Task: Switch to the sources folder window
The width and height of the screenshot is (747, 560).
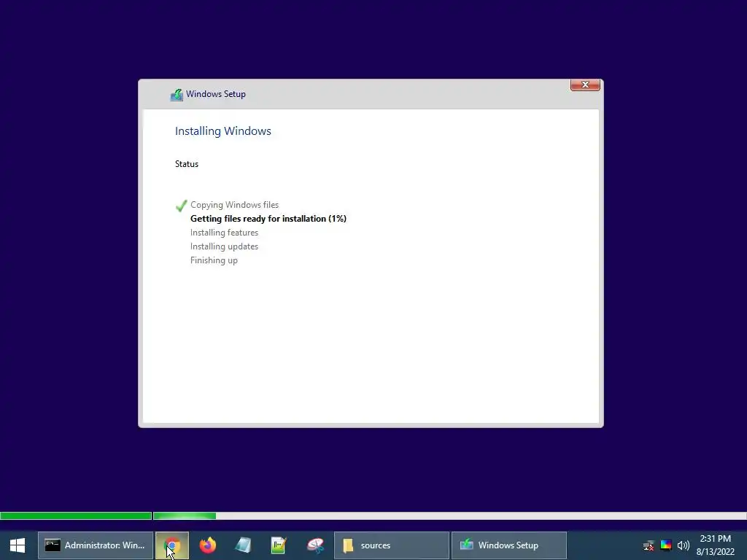Action: tap(392, 545)
